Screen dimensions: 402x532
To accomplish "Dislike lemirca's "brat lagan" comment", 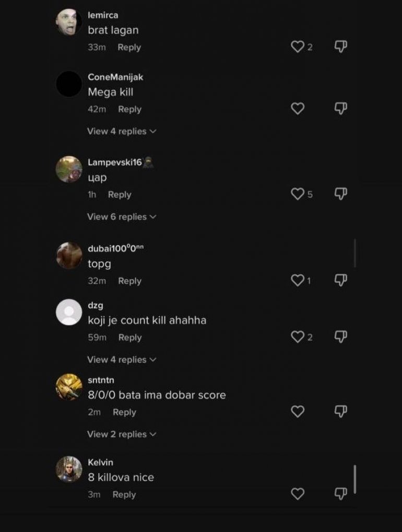I will tap(340, 47).
